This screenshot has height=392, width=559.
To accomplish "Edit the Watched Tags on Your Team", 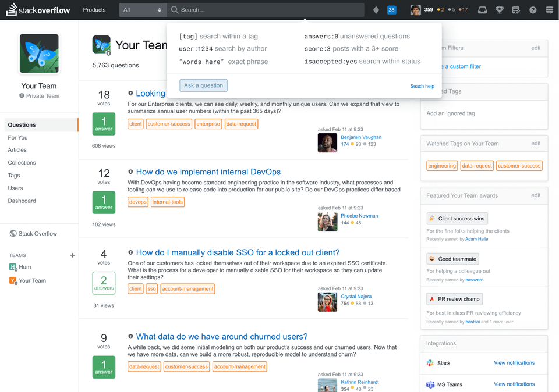I will coord(535,143).
